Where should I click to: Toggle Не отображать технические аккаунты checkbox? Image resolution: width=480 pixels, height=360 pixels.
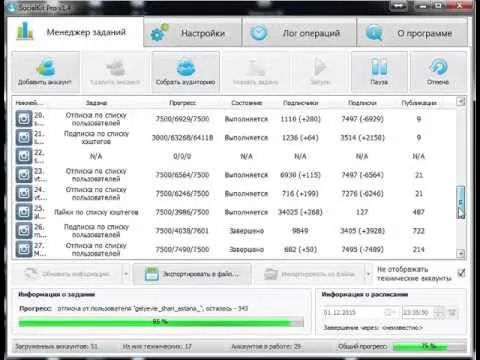461,273
